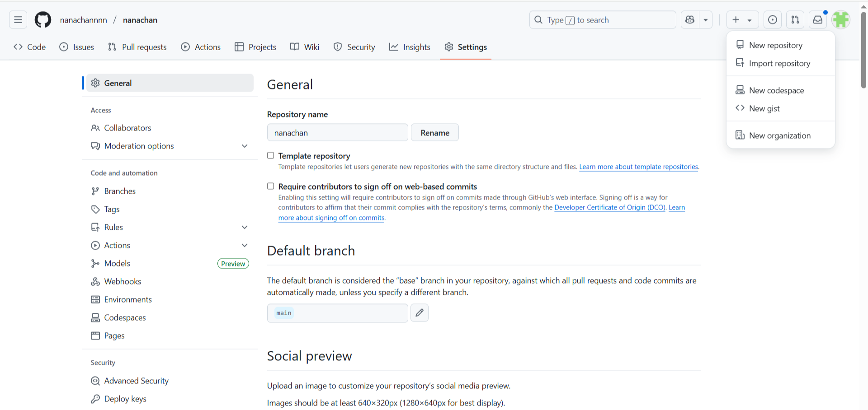Select New gist from the menu
The width and height of the screenshot is (868, 410).
coord(780,108)
